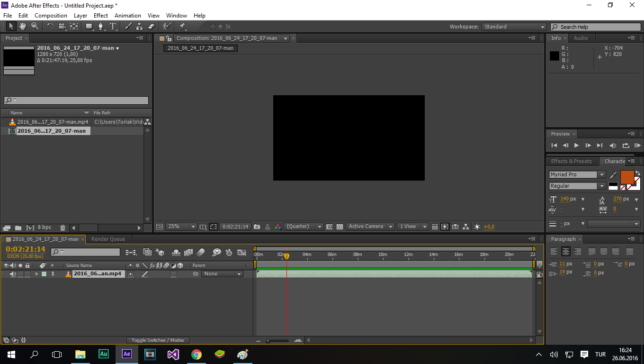644x364 pixels.
Task: Click Toggle Switches / Modes button
Action: [x=158, y=340]
